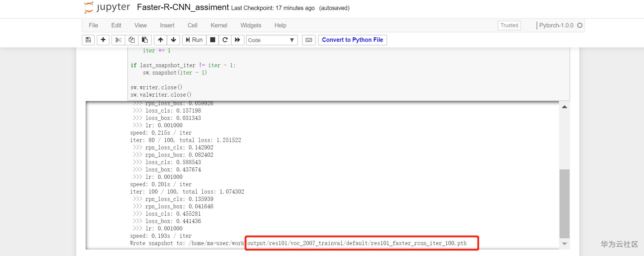Click 'iter: 80 / 100, total loss' line
The height and width of the screenshot is (256, 644).
click(x=185, y=140)
